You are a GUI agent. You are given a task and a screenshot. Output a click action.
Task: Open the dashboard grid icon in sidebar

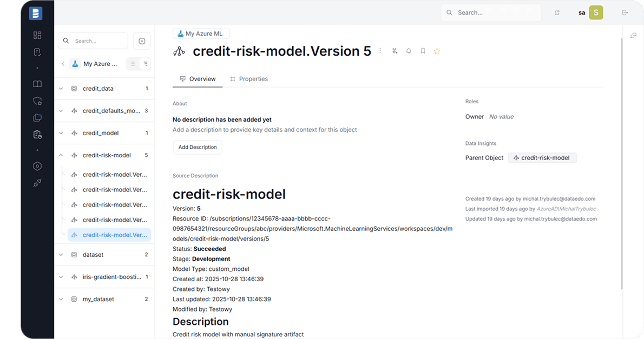(x=37, y=35)
